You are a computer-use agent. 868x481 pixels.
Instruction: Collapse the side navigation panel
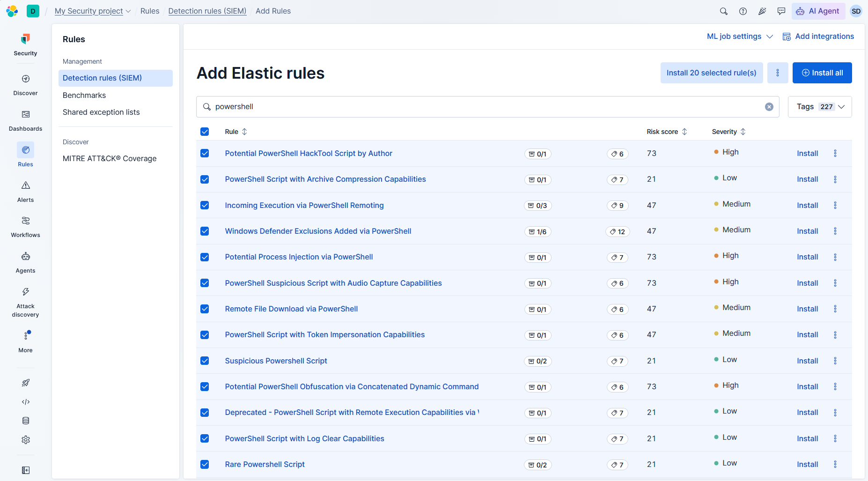point(26,470)
